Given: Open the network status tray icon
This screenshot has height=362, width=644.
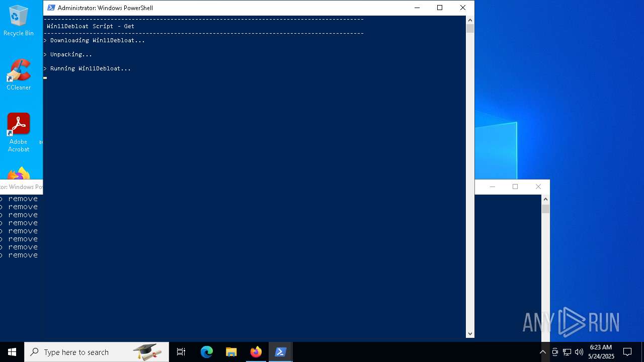Looking at the screenshot, I should [567, 352].
